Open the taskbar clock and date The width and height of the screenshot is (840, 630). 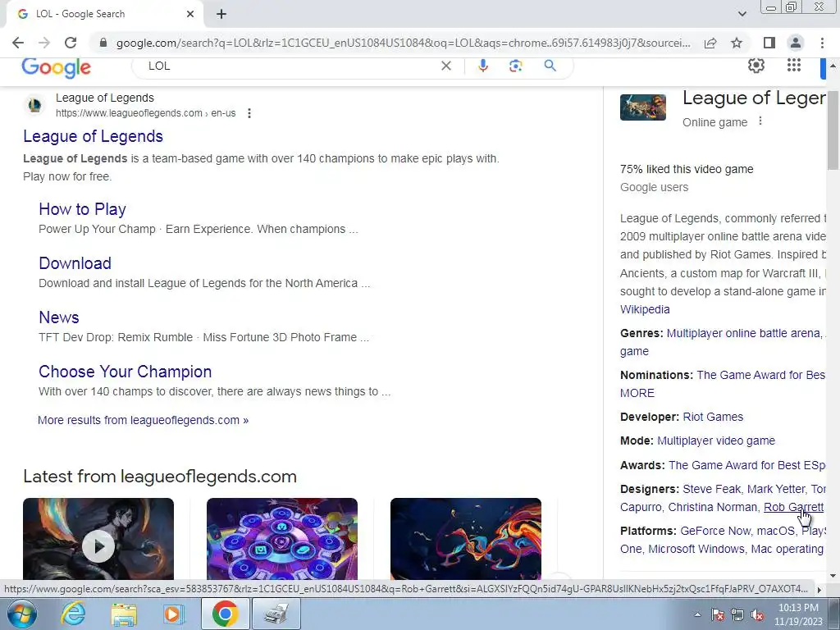(x=798, y=614)
